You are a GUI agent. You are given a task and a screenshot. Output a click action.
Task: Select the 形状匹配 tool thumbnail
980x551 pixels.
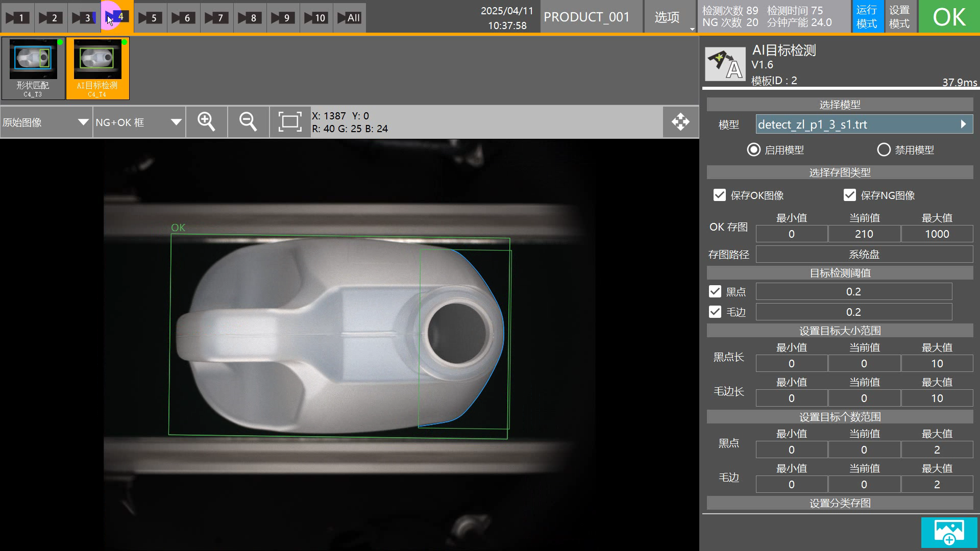click(33, 68)
